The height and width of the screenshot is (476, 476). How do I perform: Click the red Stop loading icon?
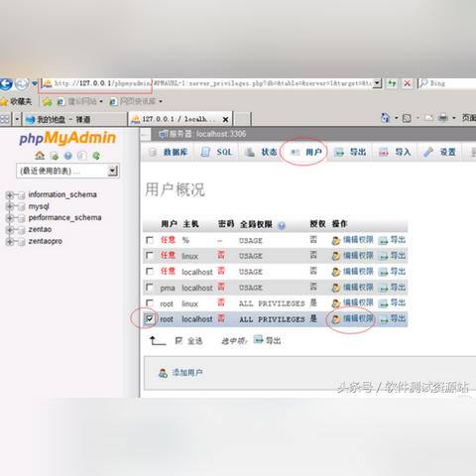(x=408, y=83)
